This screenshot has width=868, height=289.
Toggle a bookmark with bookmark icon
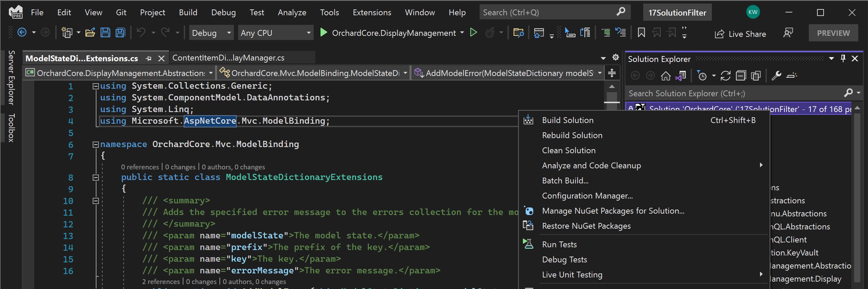pyautogui.click(x=641, y=33)
